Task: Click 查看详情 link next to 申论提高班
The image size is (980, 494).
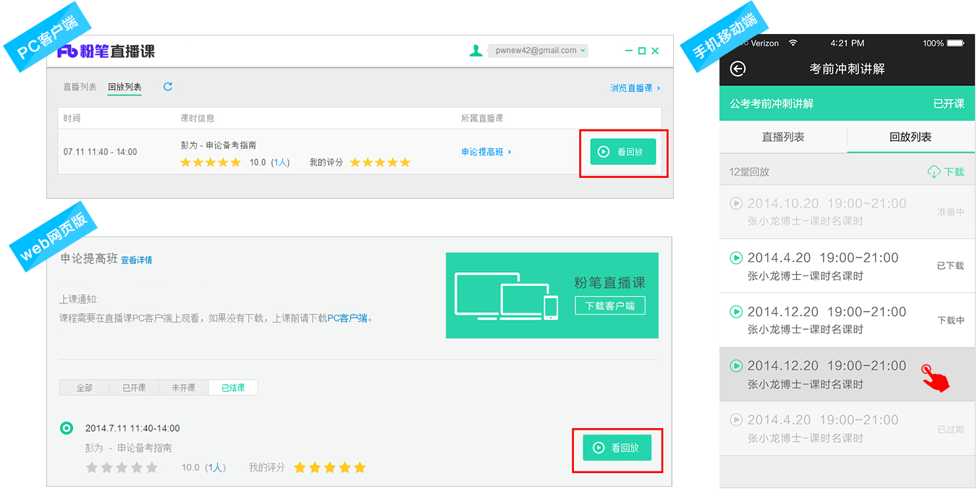Action: (x=136, y=260)
